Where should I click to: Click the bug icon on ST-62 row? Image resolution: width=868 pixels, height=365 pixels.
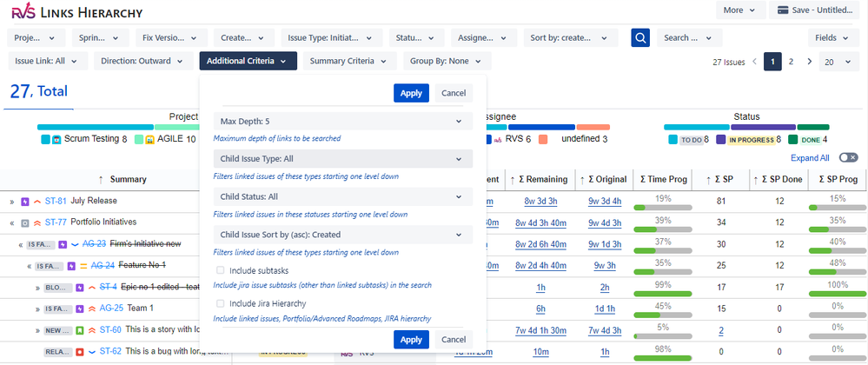point(80,352)
